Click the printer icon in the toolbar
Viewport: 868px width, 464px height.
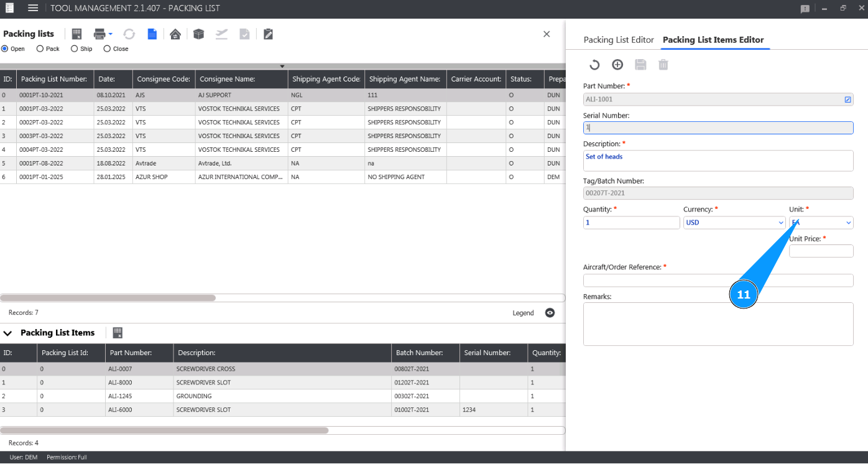pos(99,34)
